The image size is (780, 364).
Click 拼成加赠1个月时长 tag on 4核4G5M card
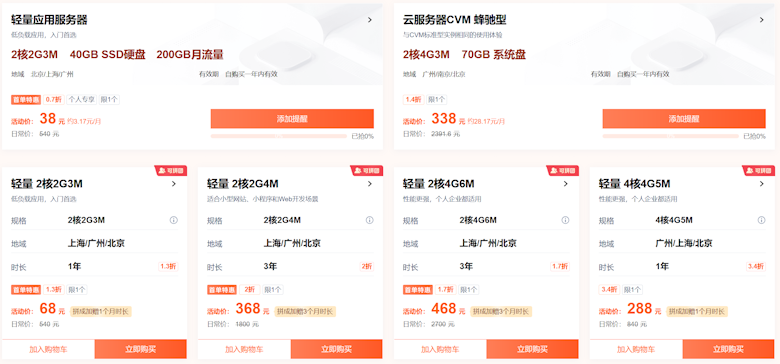pos(697,312)
